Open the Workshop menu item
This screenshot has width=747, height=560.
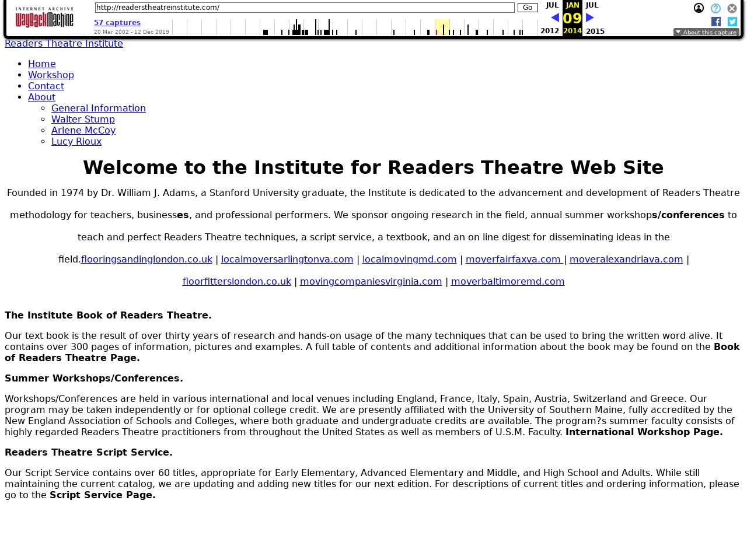click(x=51, y=75)
